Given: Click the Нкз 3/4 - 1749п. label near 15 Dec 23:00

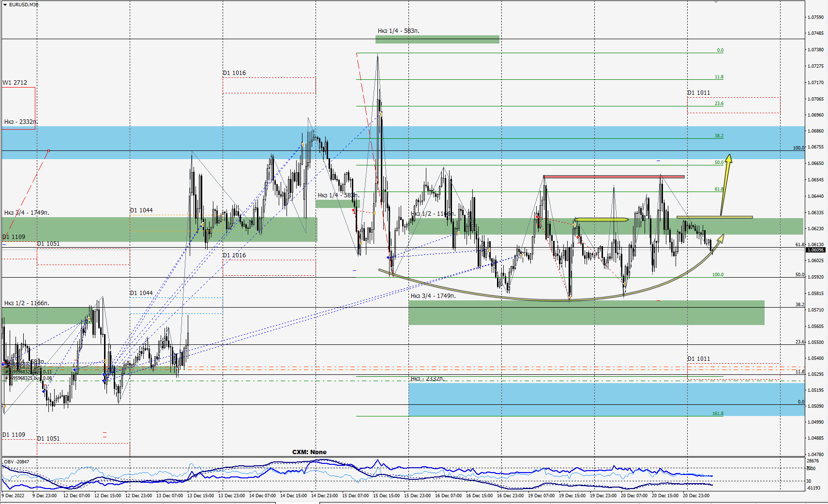Looking at the screenshot, I should coord(433,296).
